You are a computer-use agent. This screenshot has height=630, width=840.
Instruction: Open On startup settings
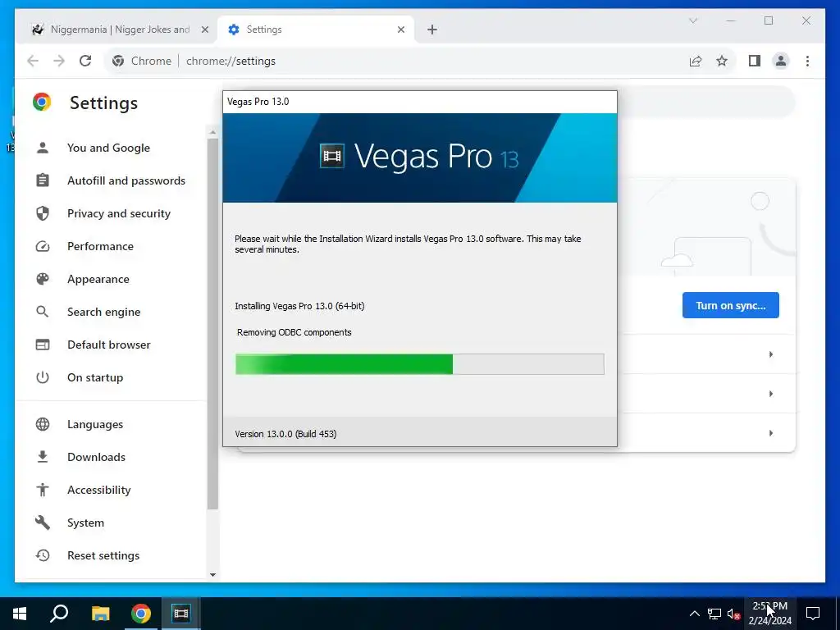[95, 377]
